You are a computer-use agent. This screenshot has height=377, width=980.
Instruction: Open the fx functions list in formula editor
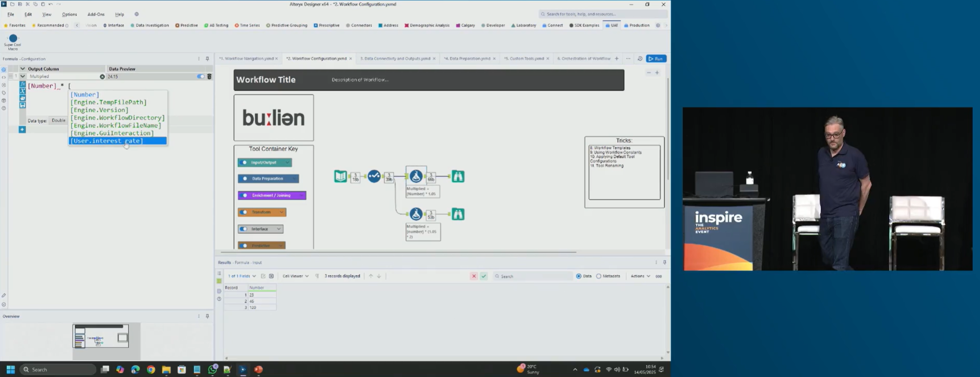coord(23,84)
